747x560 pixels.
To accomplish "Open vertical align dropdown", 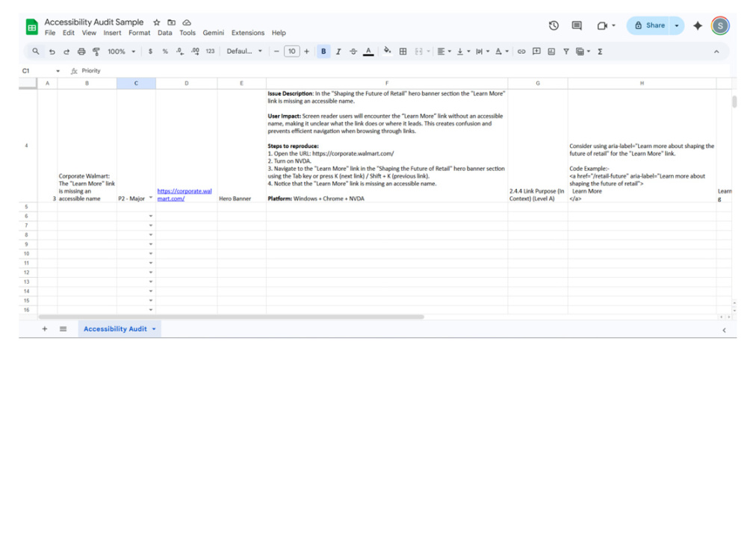I will tap(463, 52).
